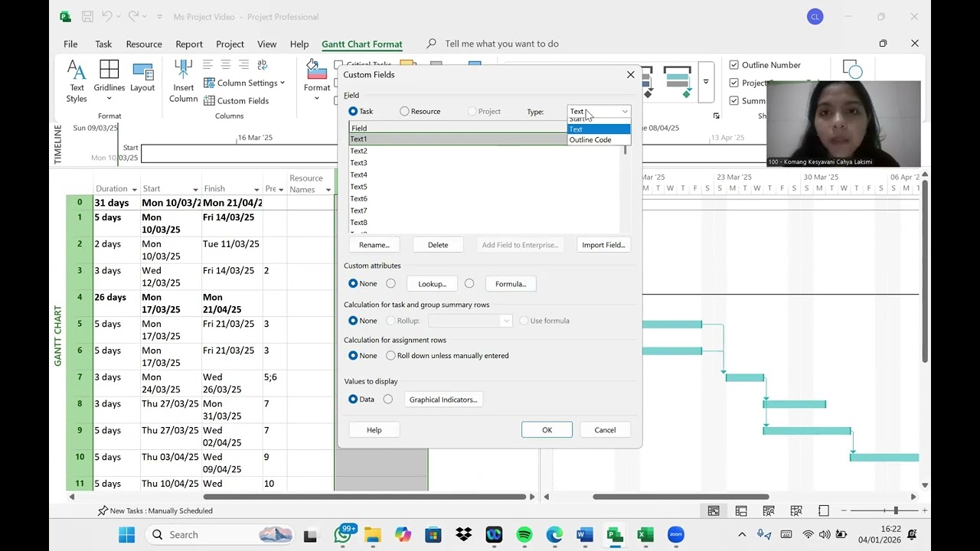Image resolution: width=980 pixels, height=551 pixels.
Task: Switch to Resource Sheet view in status bar
Action: point(796,510)
